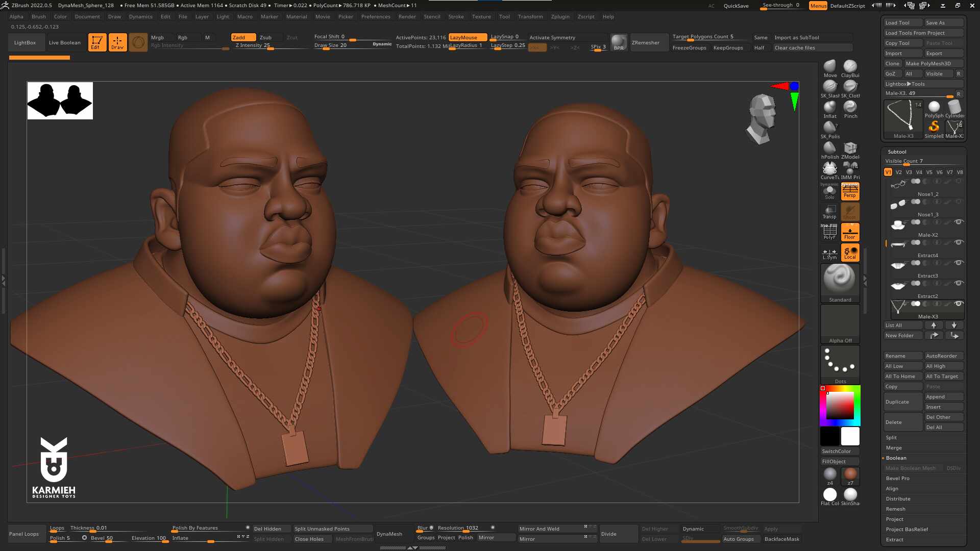Click the main color picker square

(840, 406)
